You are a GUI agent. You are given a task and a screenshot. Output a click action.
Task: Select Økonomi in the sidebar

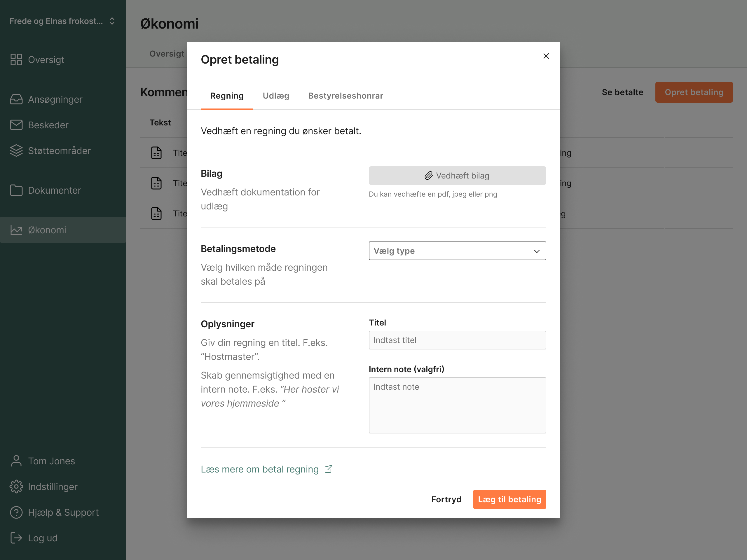[47, 230]
